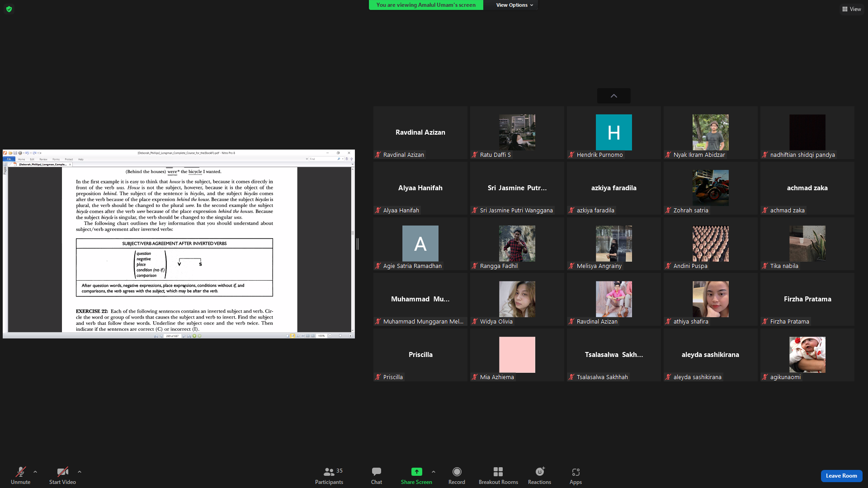Click muted mic icon for Zohrah satria

coord(668,210)
